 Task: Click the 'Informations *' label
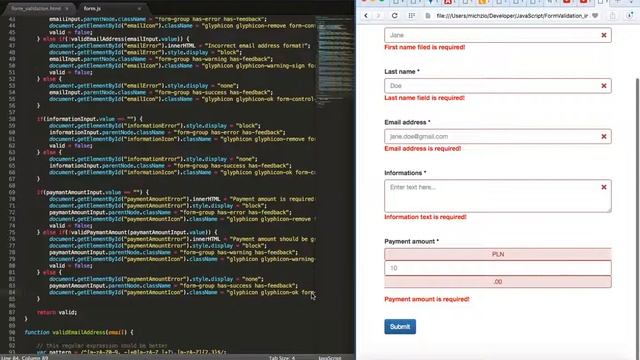(405, 173)
